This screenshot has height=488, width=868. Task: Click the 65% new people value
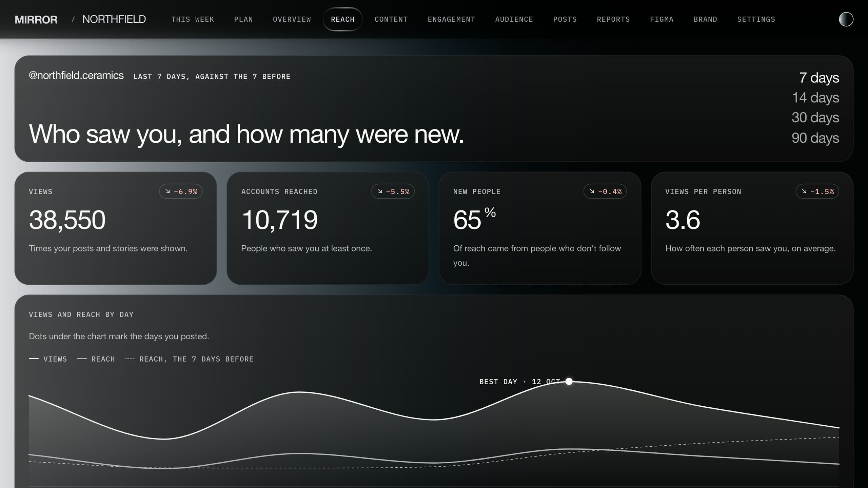tap(474, 219)
